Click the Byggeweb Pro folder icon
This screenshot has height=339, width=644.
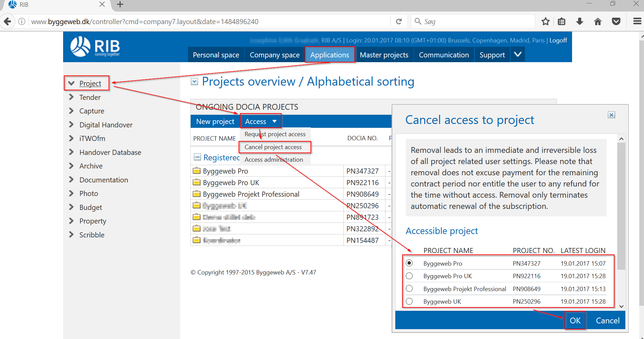196,171
